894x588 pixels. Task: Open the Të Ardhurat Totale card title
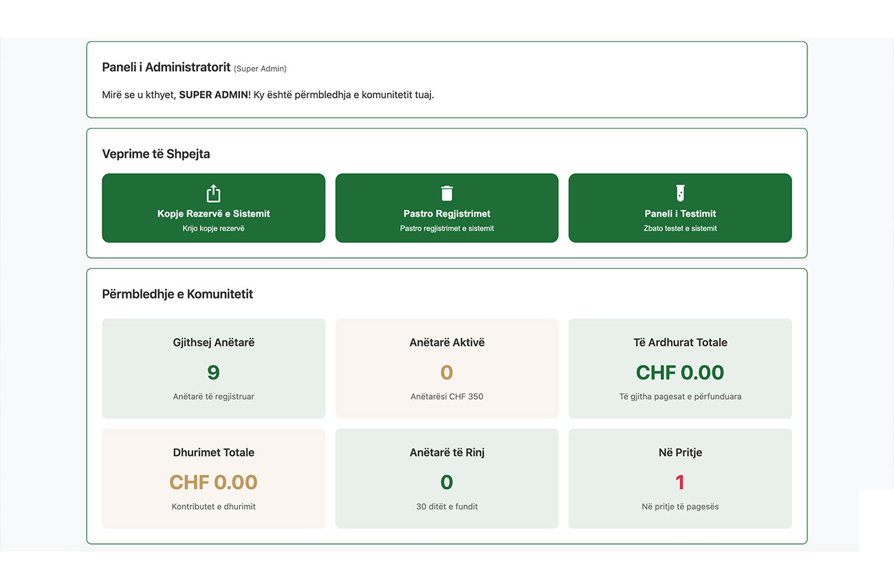[x=679, y=342]
